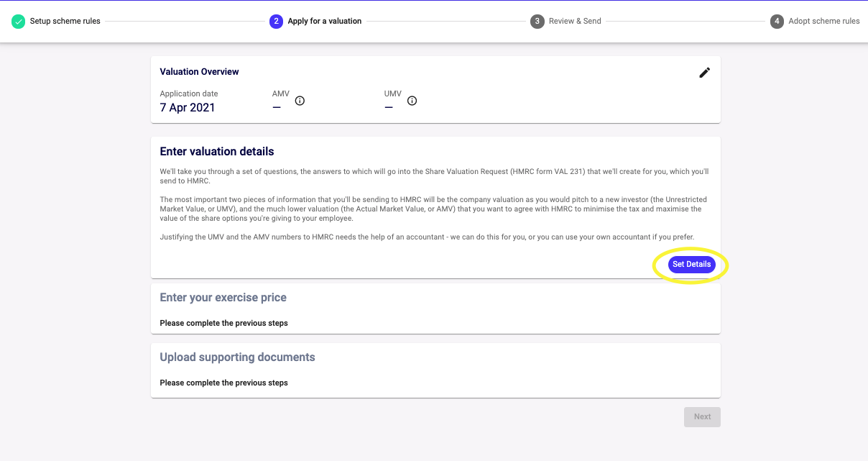This screenshot has width=868, height=461.
Task: Click the paragraph starting "We'll take you through"
Action: (435, 176)
